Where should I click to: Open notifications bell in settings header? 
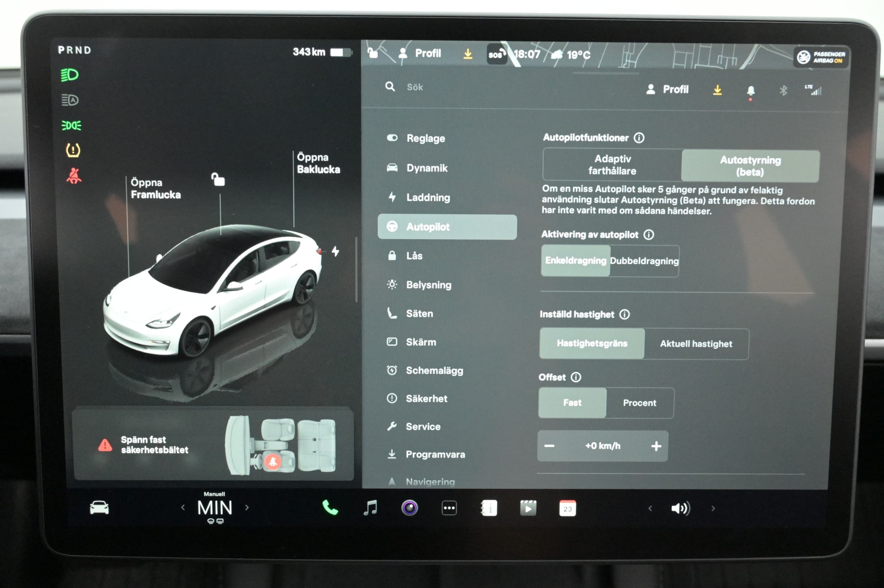pos(750,91)
